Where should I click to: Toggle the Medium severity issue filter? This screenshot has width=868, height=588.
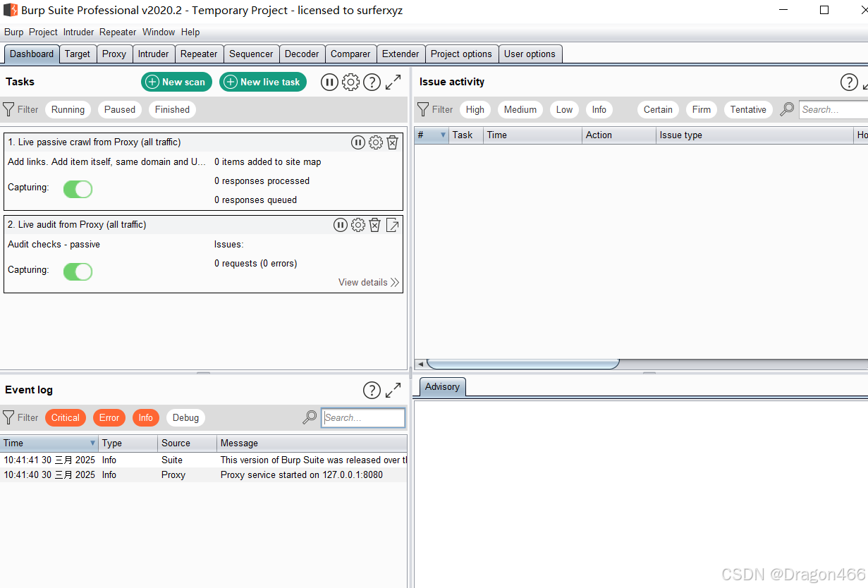pos(520,109)
